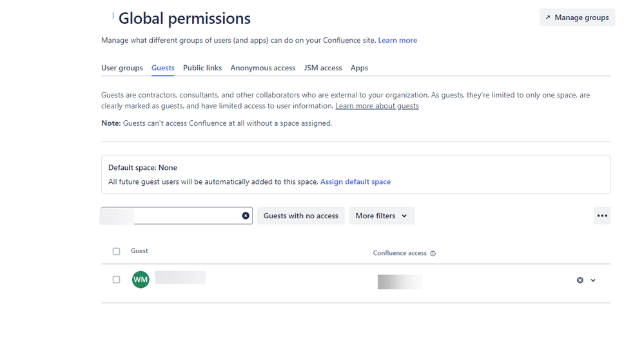Select the Guests tab
This screenshot has height=337, width=644.
(x=162, y=68)
